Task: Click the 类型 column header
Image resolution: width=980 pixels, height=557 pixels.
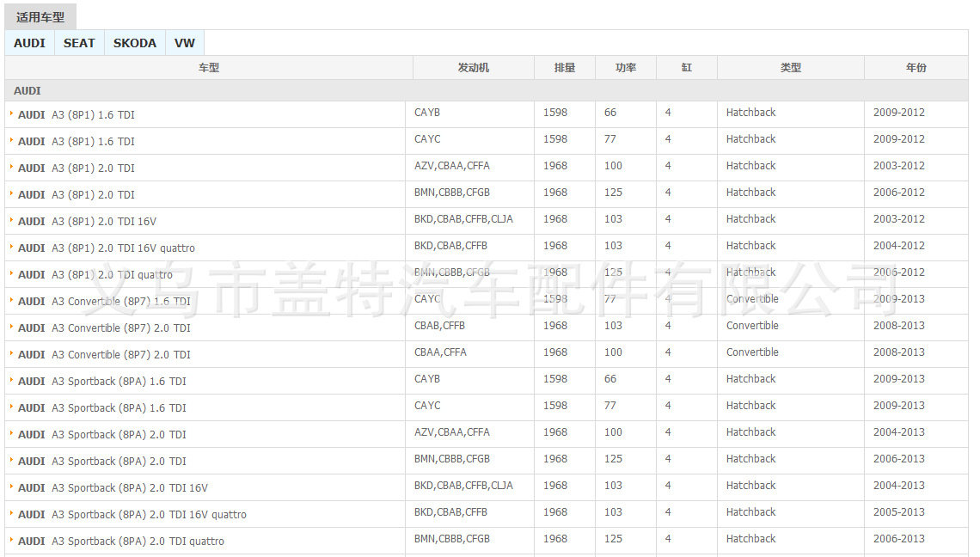Action: 791,68
